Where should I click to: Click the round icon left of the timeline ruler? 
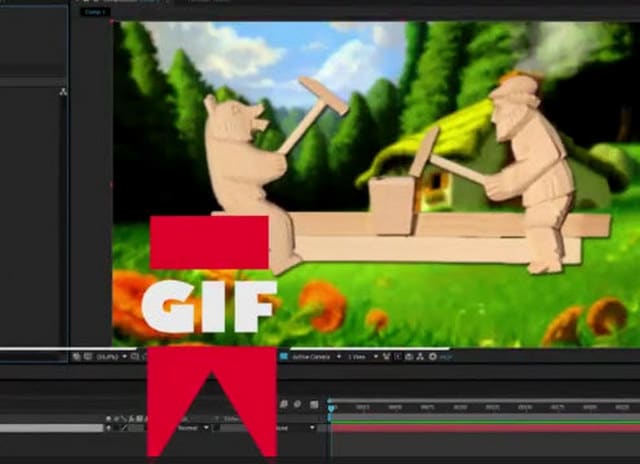pyautogui.click(x=298, y=404)
